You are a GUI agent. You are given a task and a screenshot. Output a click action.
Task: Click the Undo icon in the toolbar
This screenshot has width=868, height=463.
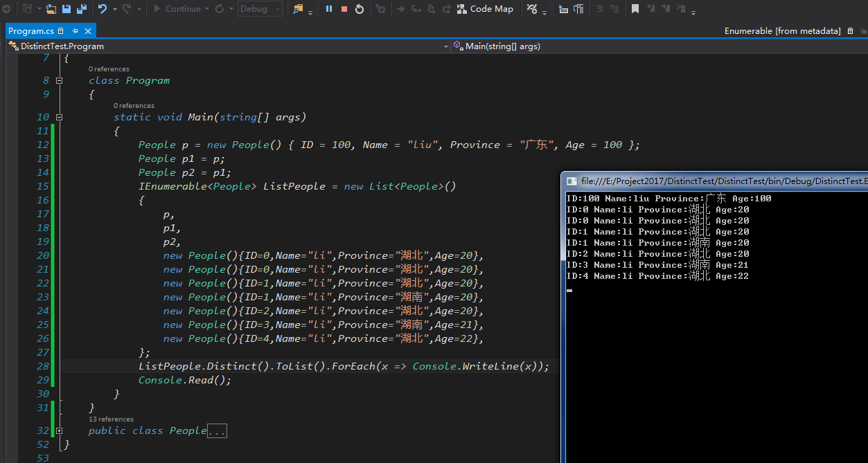pos(102,9)
